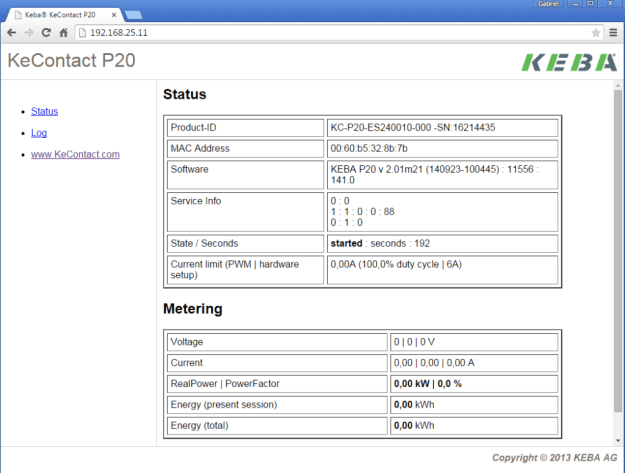
Task: Go back using browser back arrow
Action: [x=12, y=33]
